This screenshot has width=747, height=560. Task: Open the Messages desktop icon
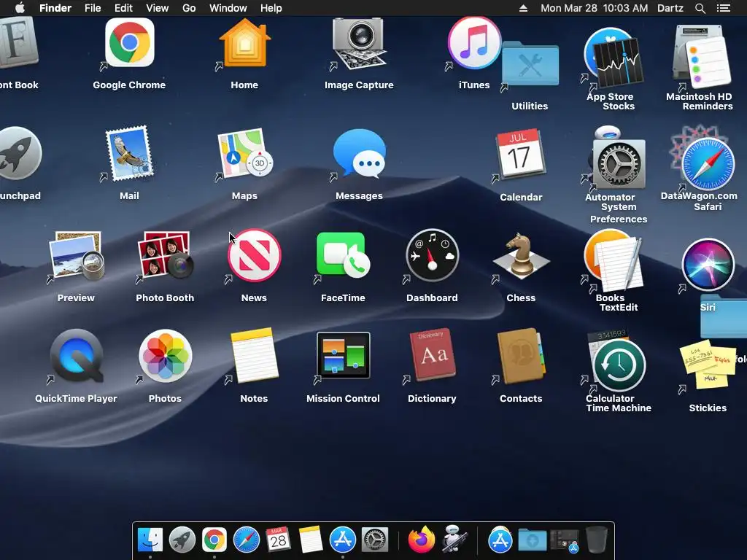(359, 153)
